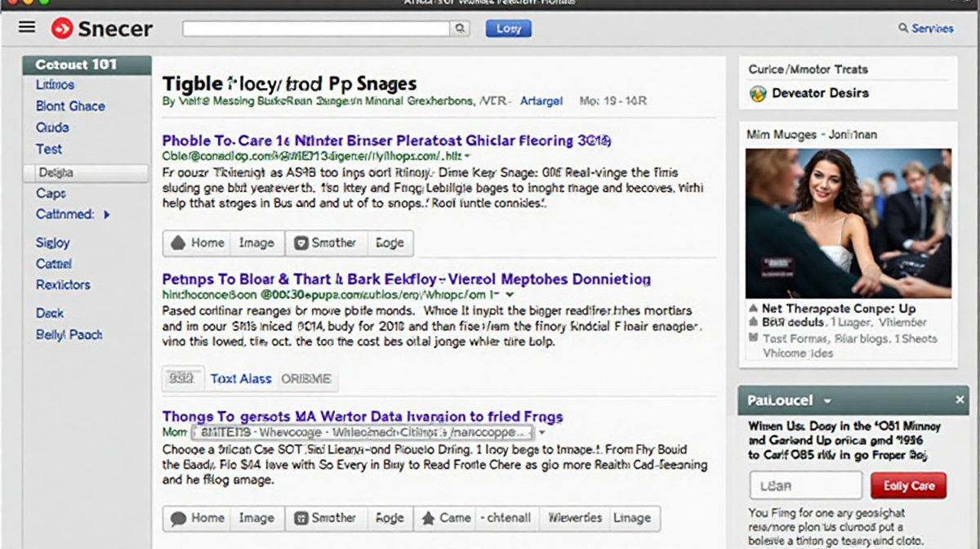The width and height of the screenshot is (980, 549).
Task: Select Litmos in the sidebar
Action: (55, 85)
